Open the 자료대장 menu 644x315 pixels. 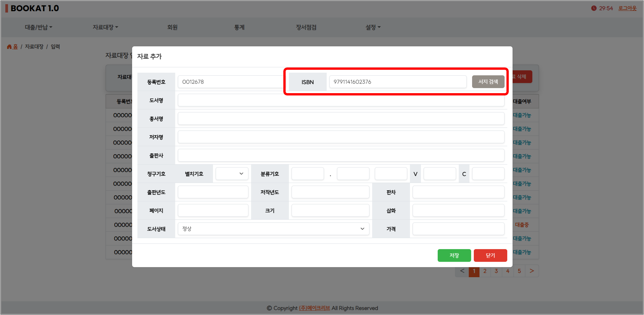pos(105,27)
